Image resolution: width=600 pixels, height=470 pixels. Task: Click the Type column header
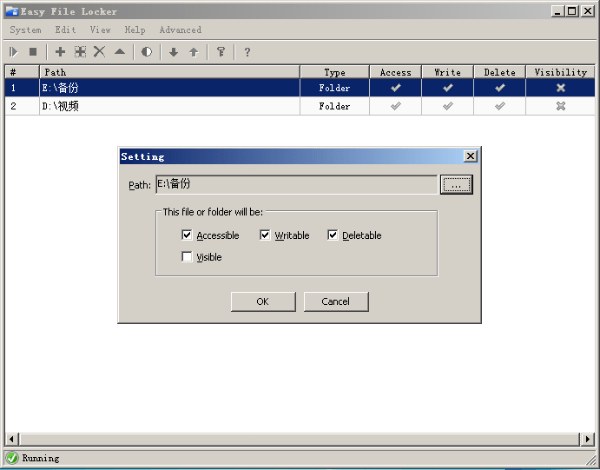[x=334, y=72]
